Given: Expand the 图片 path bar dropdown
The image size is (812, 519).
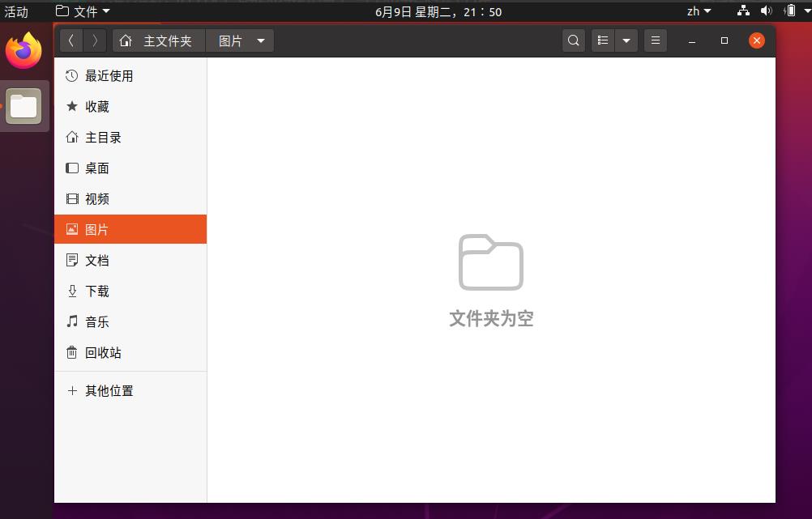Looking at the screenshot, I should click(260, 40).
